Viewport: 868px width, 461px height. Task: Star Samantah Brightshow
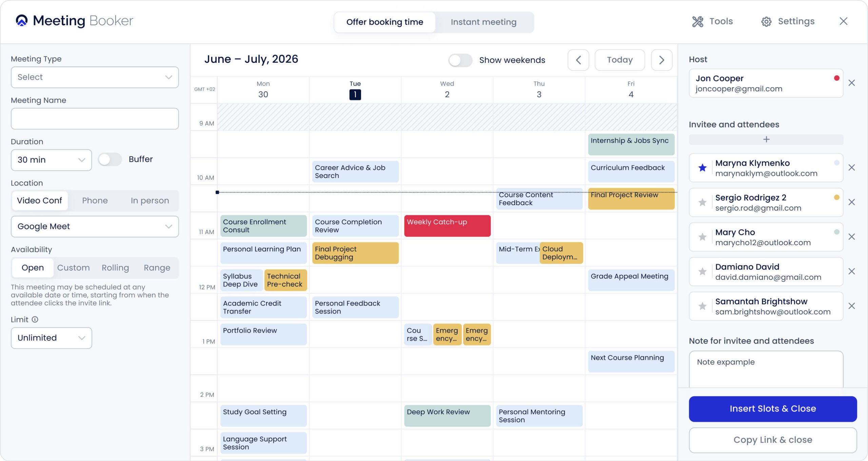[703, 306]
